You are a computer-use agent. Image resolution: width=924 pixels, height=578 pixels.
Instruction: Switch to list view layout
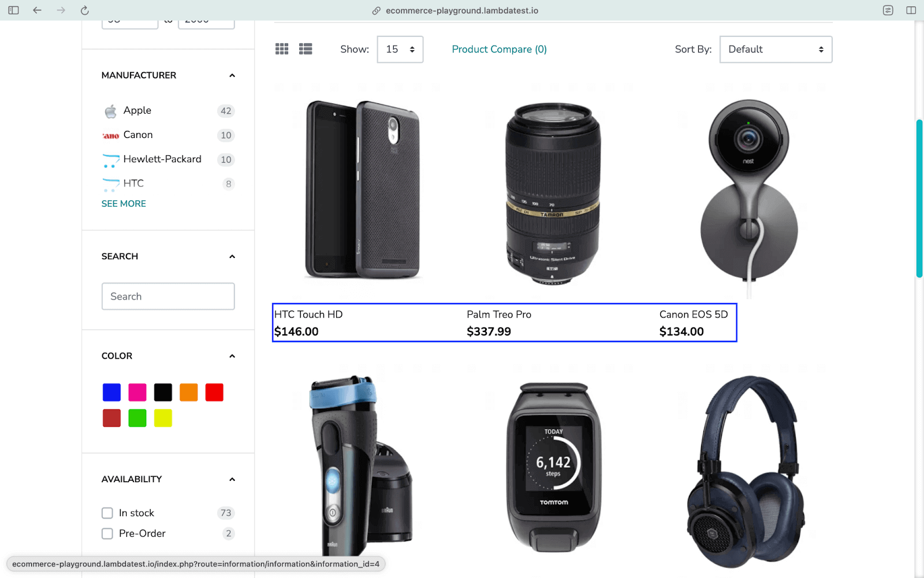tap(305, 49)
